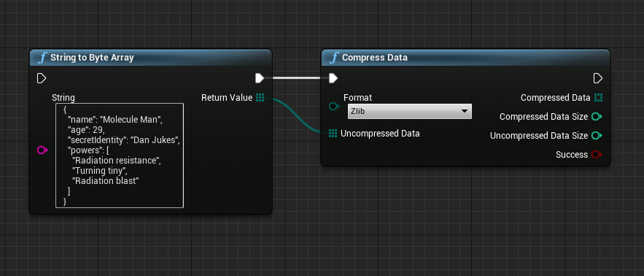Click Compress Data input execution pin
This screenshot has width=644, height=276.
333,78
